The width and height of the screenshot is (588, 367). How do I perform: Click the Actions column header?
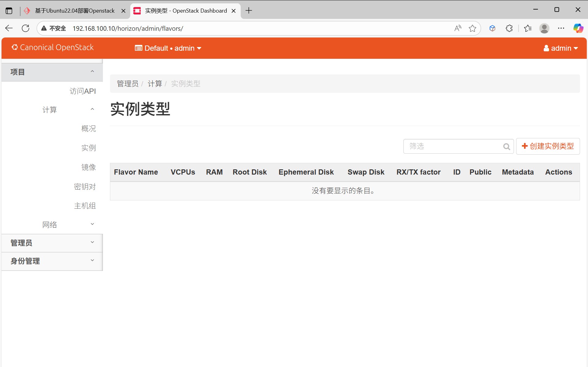pos(559,172)
